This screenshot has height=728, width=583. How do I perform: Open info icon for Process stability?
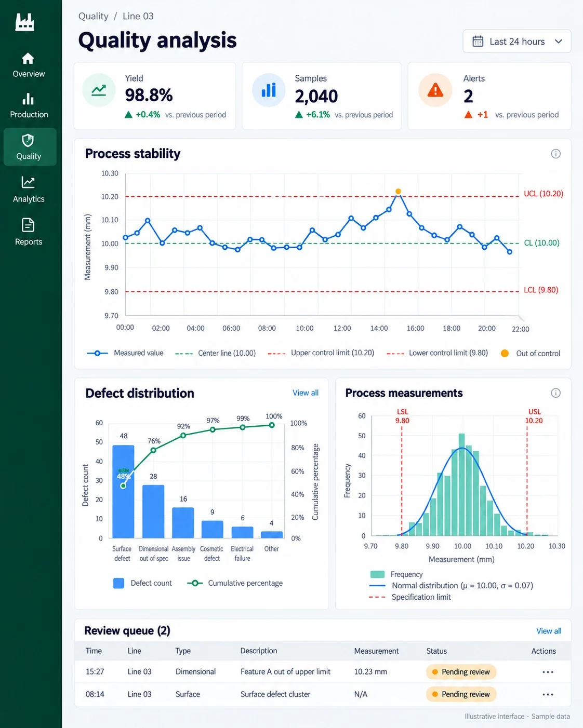tap(555, 154)
